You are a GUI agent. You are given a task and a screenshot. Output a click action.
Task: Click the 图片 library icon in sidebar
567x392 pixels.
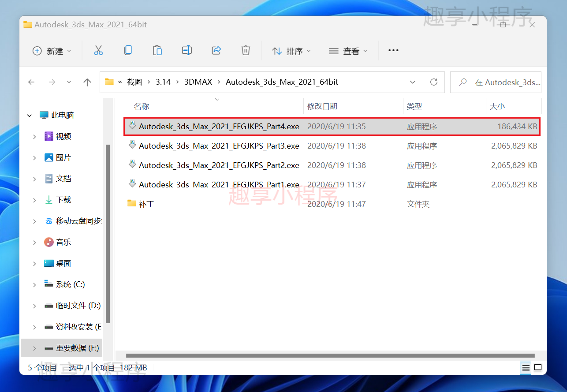[49, 157]
